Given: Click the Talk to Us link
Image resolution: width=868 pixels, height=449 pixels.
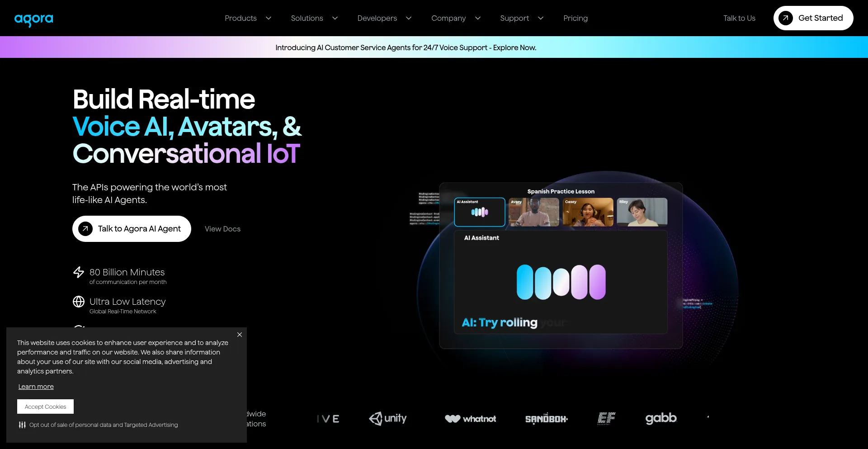Looking at the screenshot, I should coord(739,18).
